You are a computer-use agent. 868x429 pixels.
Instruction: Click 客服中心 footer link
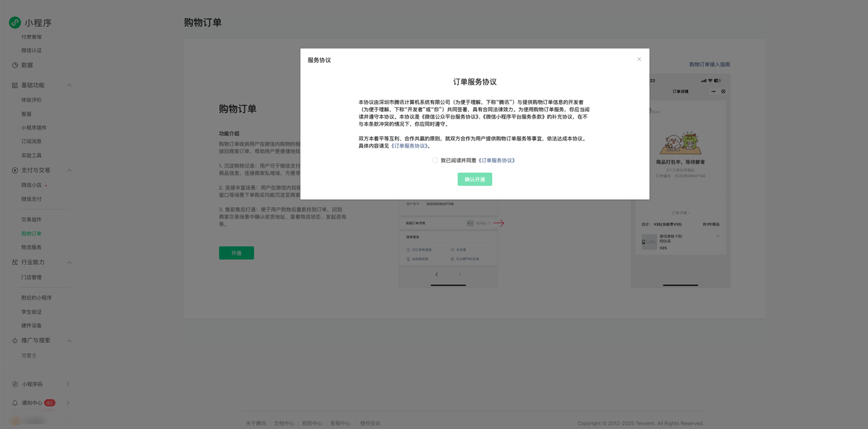[340, 423]
